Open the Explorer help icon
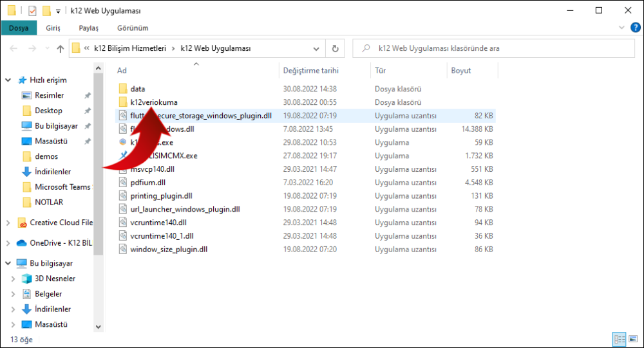Screen dimensions: 644x348 click(x=636, y=28)
